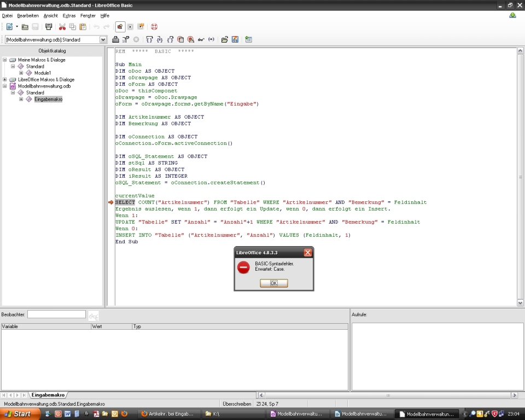Select Eingabemakro in the object catalog
This screenshot has height=420, width=525.
tap(48, 99)
